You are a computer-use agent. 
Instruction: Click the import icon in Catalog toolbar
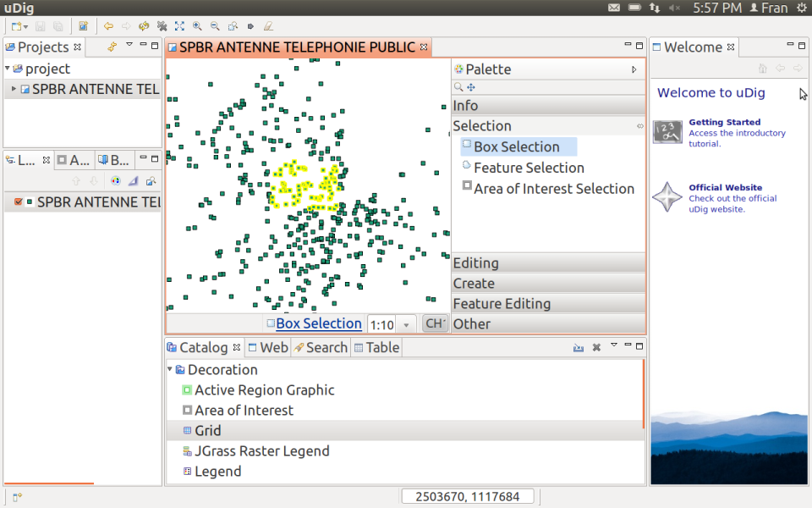(579, 347)
